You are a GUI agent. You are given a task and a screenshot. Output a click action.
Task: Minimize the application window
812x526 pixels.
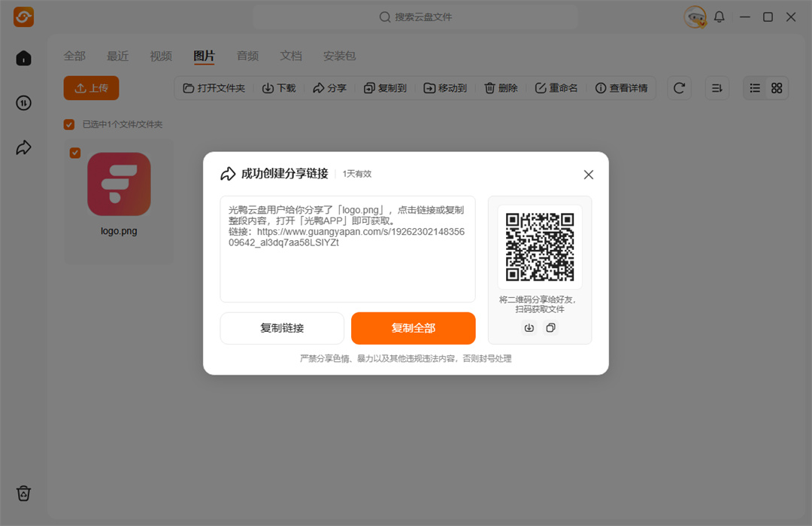pyautogui.click(x=744, y=17)
